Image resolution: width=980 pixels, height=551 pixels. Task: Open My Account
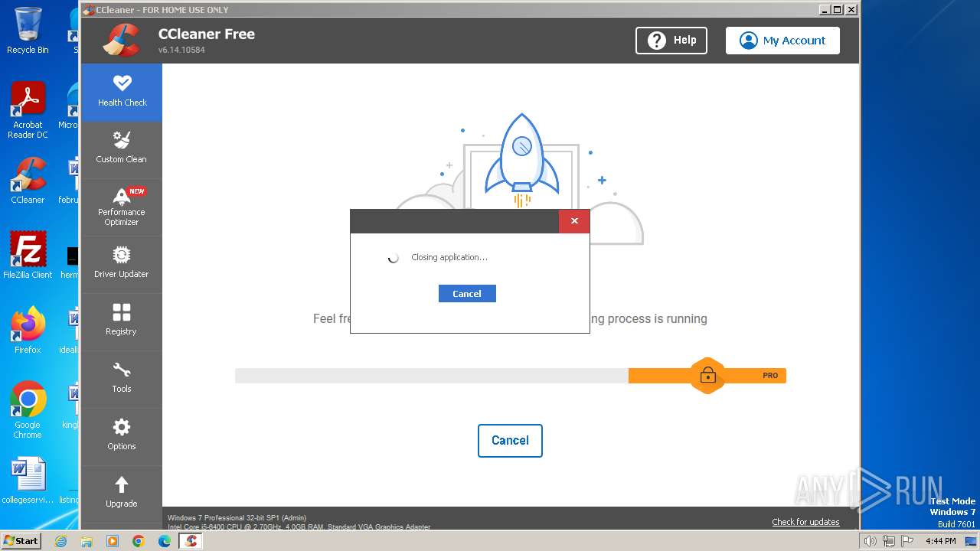pos(782,41)
